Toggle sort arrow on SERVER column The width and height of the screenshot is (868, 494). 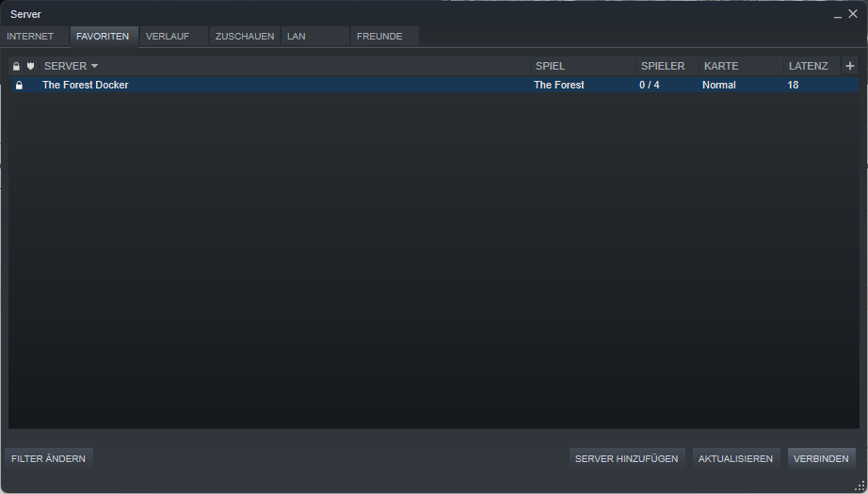tap(94, 66)
